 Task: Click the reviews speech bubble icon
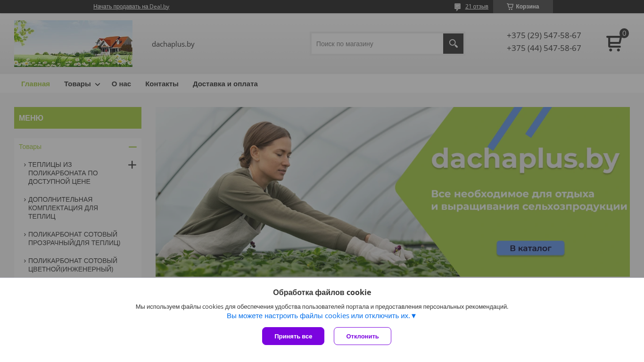point(457,7)
